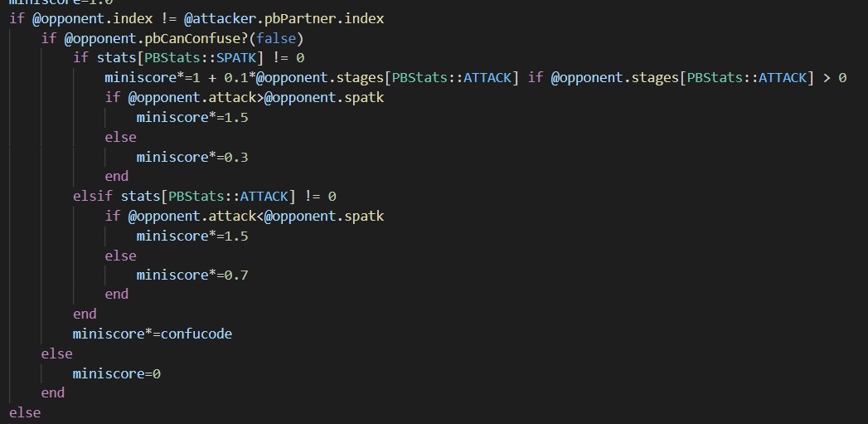Click the 'end' keyword above miniscore*=confucode

pyautogui.click(x=85, y=314)
